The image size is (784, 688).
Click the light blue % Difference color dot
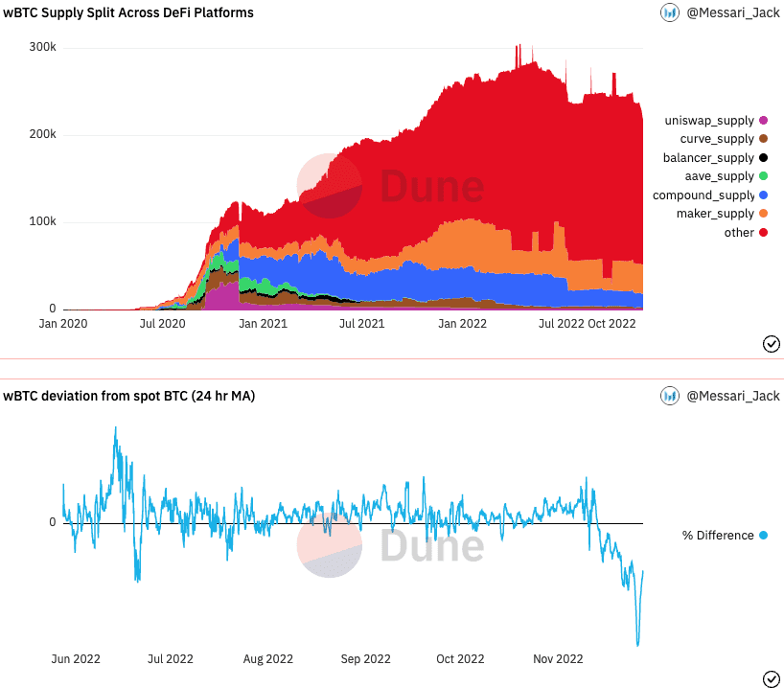pos(763,536)
